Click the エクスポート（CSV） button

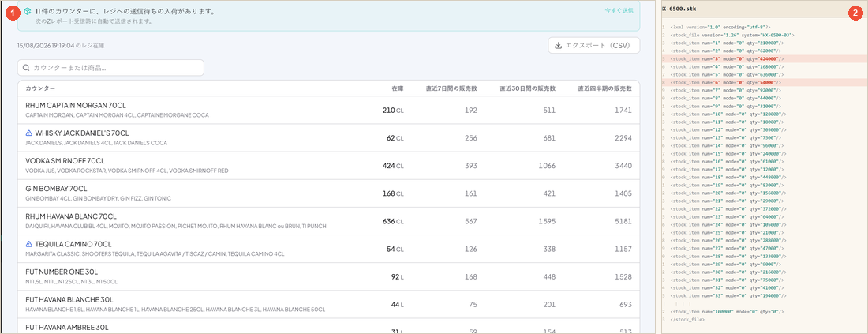point(594,46)
